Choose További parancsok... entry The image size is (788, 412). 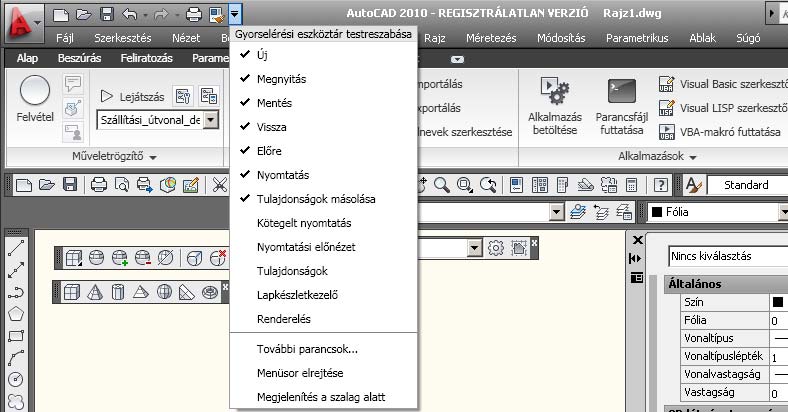pyautogui.click(x=323, y=349)
